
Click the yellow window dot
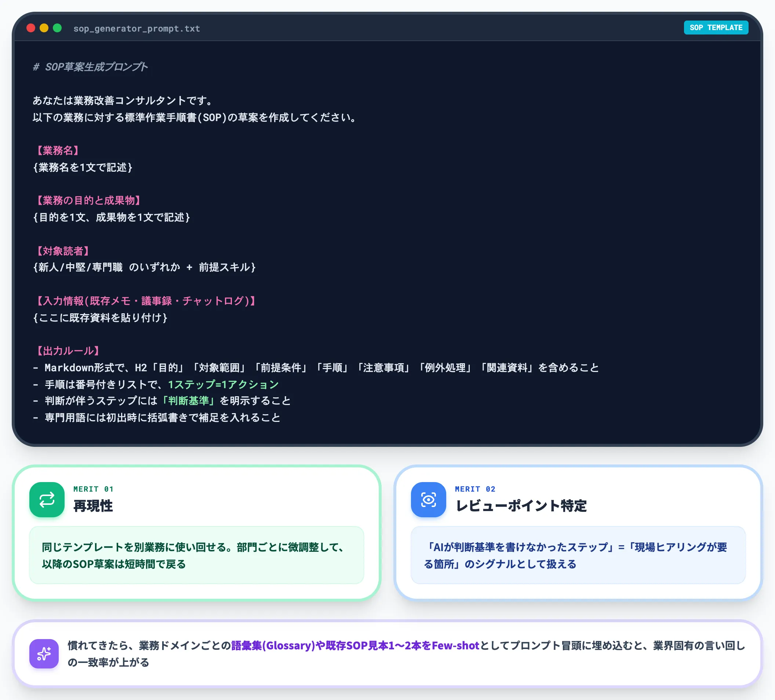[x=44, y=28]
